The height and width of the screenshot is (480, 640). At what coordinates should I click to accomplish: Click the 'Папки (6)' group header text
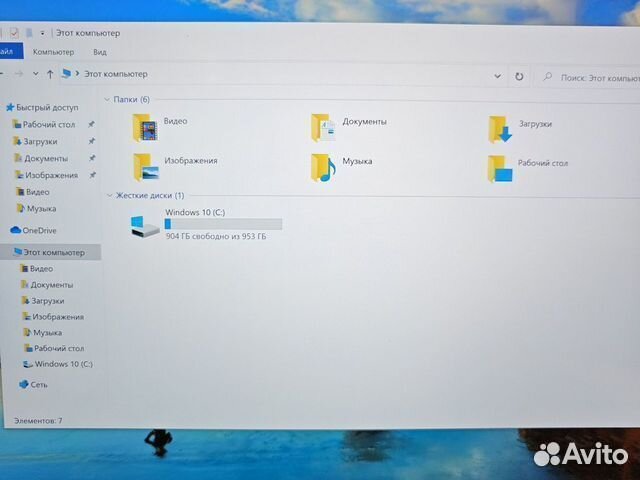[131, 99]
